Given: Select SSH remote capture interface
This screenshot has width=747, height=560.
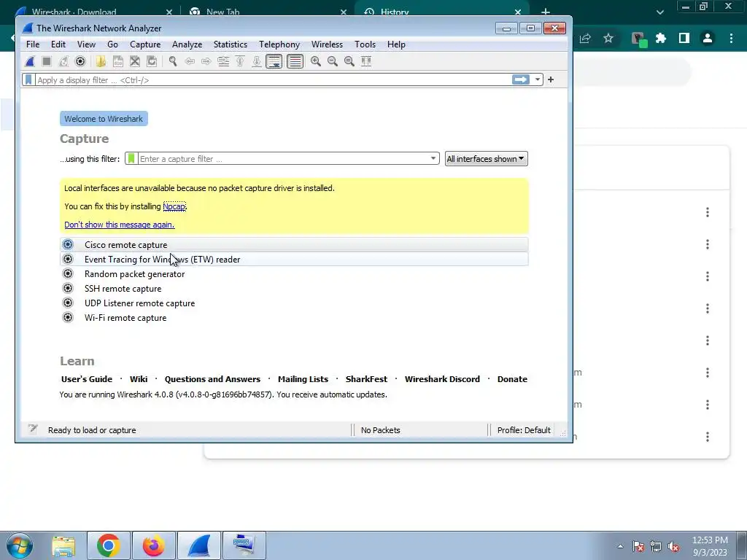Looking at the screenshot, I should 294,289.
